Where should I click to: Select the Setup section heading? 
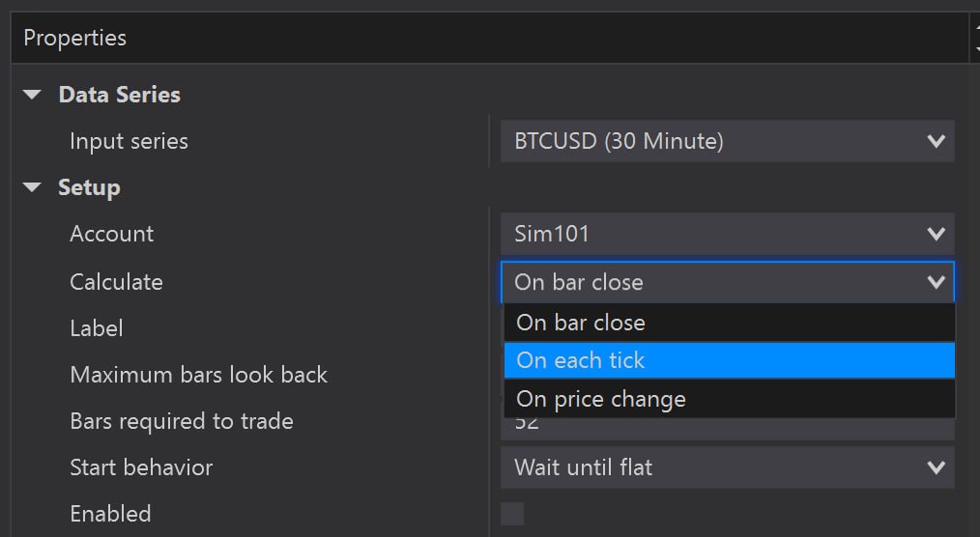coord(89,187)
